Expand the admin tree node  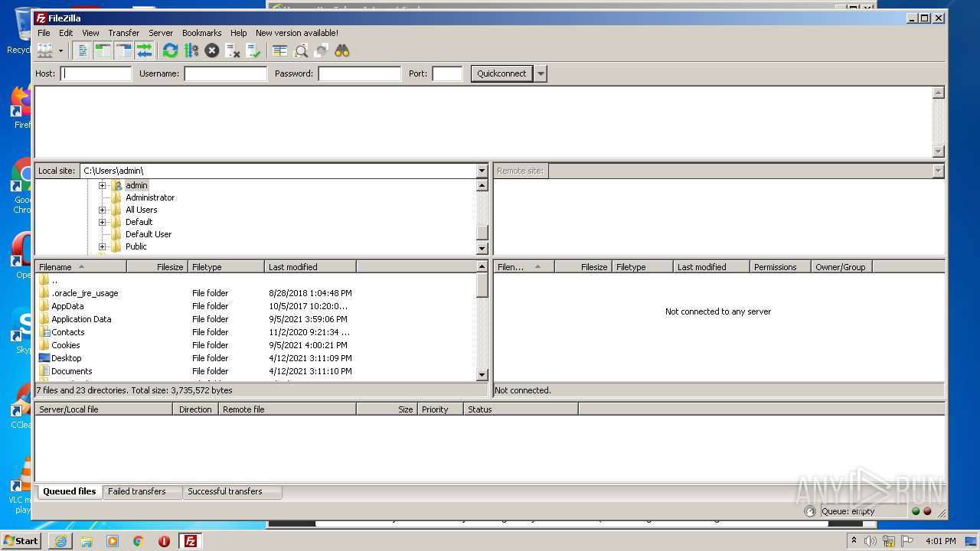tap(102, 185)
